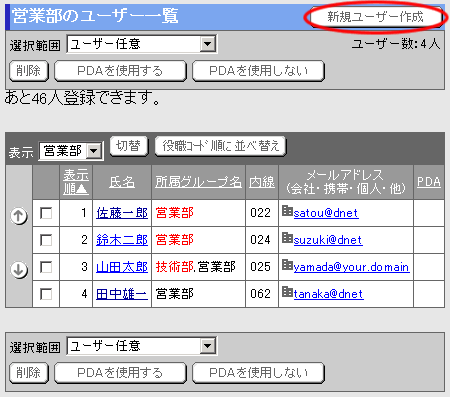Click the 切替 button

[x=129, y=146]
